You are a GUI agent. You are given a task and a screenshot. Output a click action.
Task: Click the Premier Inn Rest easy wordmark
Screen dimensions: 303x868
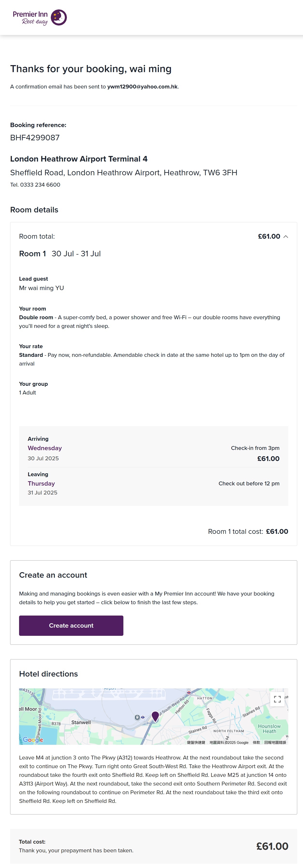[x=30, y=18]
